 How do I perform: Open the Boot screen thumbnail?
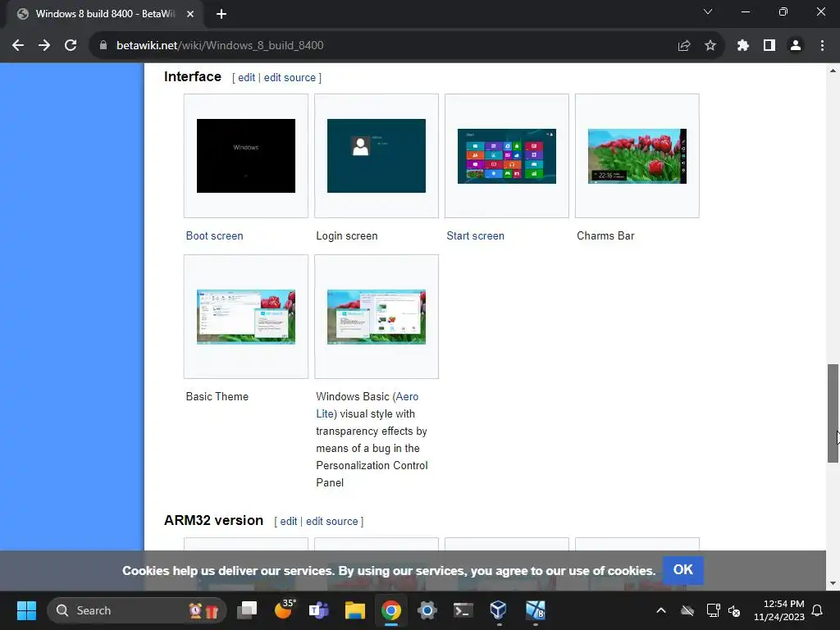tap(246, 156)
